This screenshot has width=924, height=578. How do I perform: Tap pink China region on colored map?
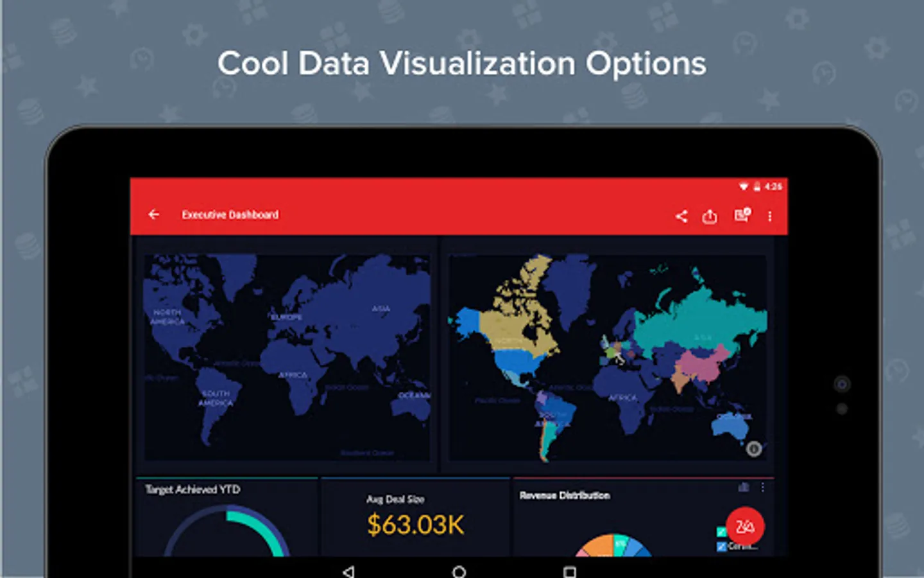tap(699, 365)
